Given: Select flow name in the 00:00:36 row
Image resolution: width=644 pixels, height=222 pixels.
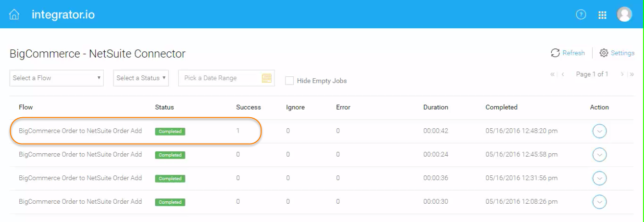Looking at the screenshot, I should (x=80, y=178).
